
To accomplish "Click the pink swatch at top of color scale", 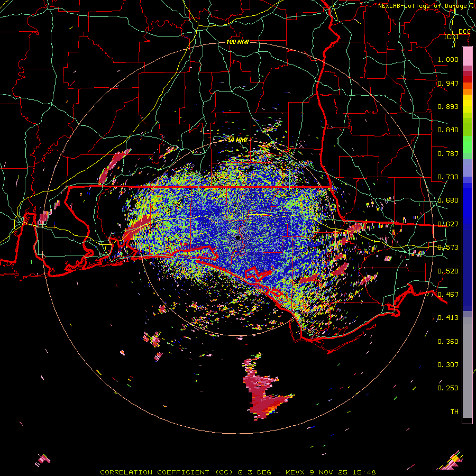I will pos(467,57).
